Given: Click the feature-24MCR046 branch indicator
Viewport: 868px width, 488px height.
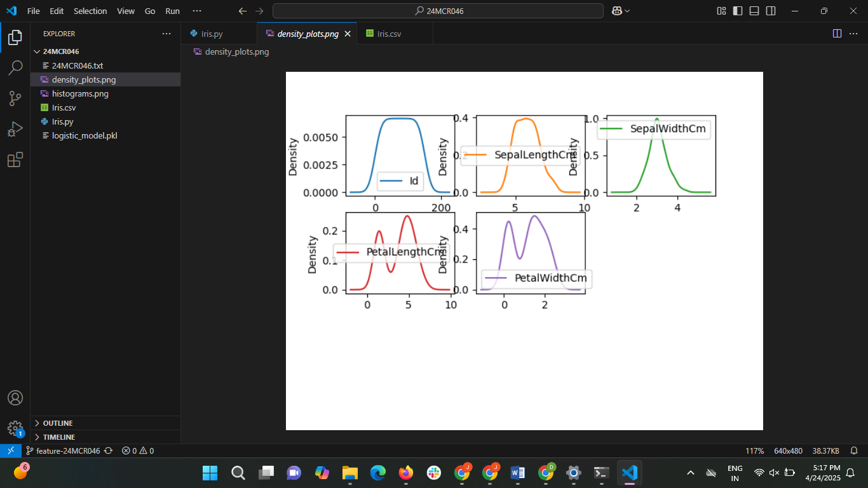Looking at the screenshot, I should 63,451.
